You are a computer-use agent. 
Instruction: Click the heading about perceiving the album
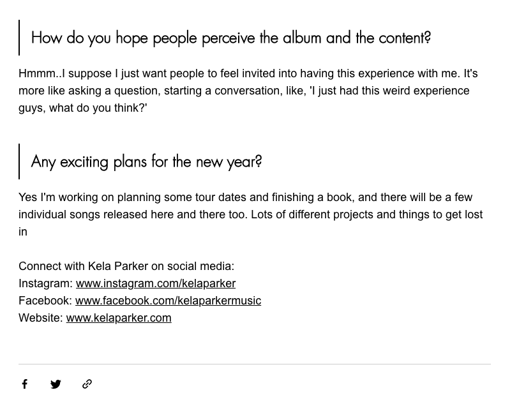pos(231,38)
